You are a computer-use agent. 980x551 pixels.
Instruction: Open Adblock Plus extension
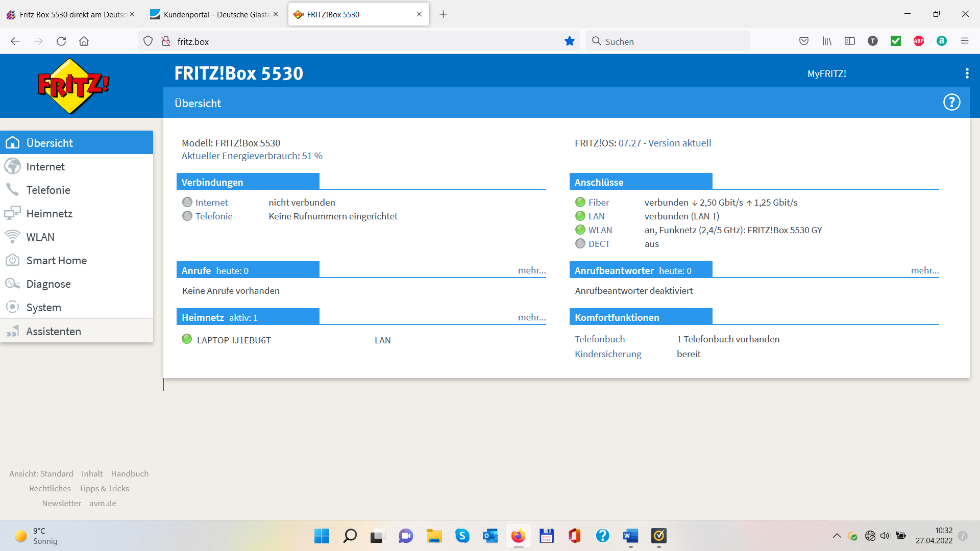coord(919,41)
